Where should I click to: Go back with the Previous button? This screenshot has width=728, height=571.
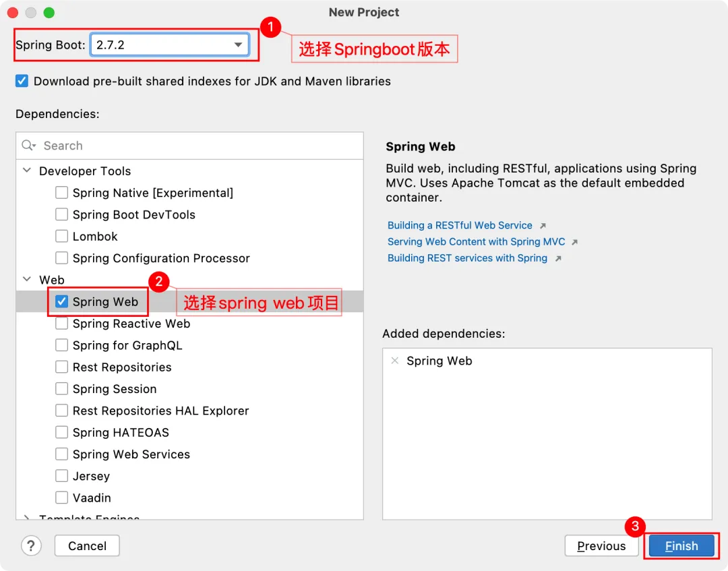601,546
